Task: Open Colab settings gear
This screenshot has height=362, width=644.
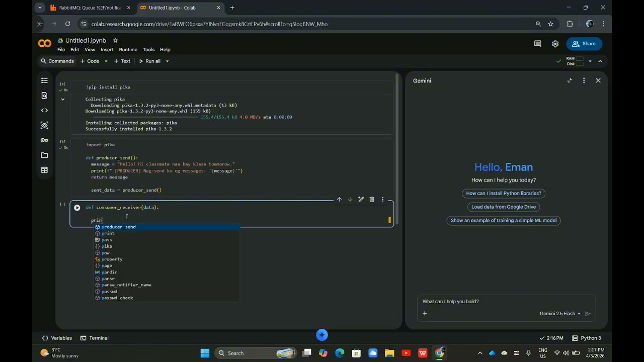Action: 555,44
